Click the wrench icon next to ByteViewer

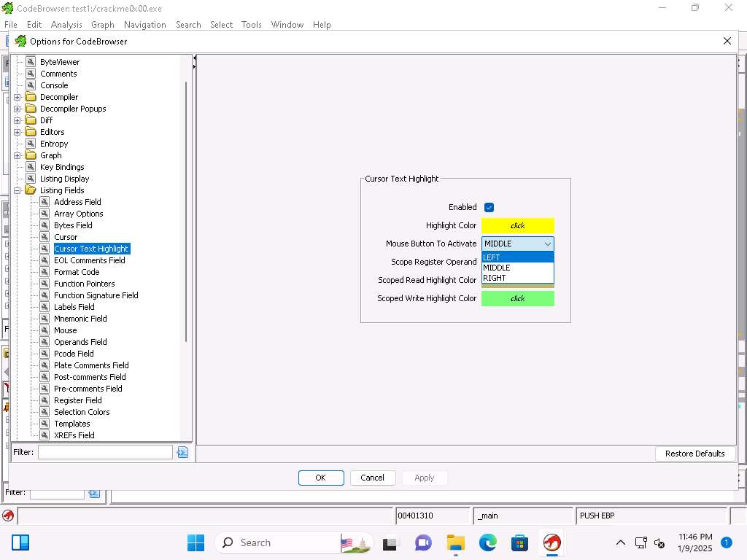pyautogui.click(x=31, y=62)
